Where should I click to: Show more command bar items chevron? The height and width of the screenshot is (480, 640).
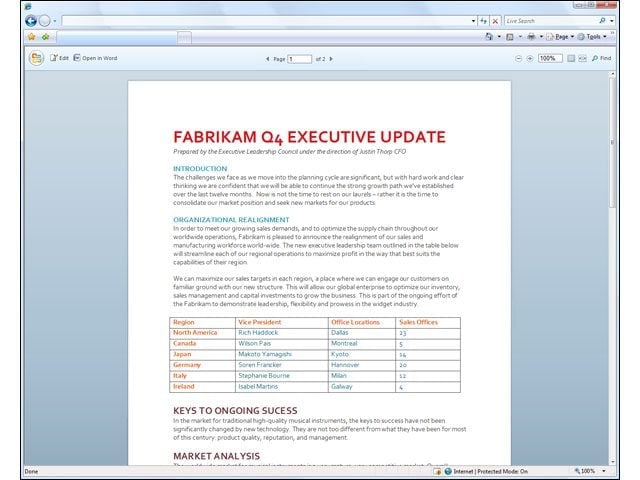point(612,33)
